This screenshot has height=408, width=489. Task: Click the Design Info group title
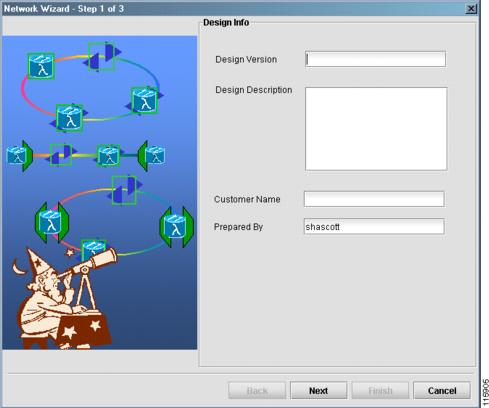tap(226, 22)
